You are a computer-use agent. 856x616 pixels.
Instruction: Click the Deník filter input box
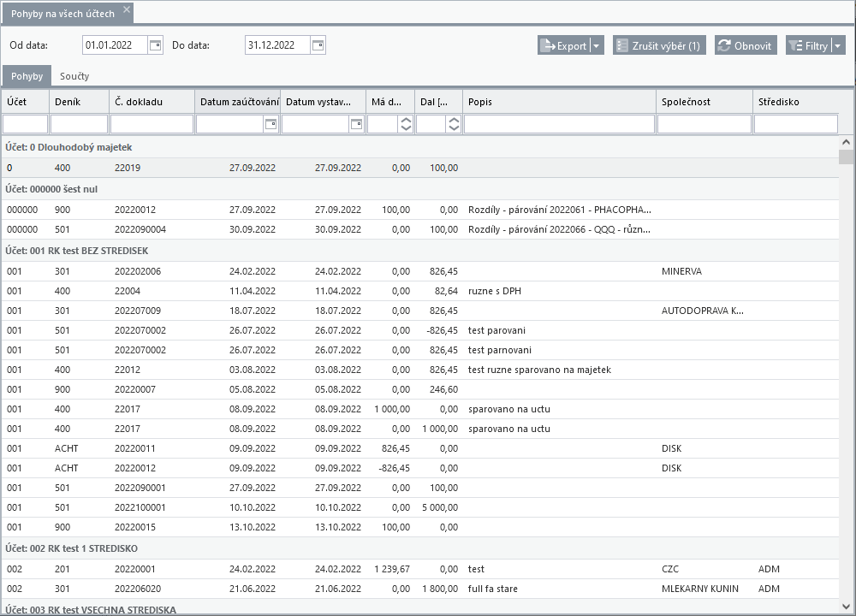coord(79,124)
